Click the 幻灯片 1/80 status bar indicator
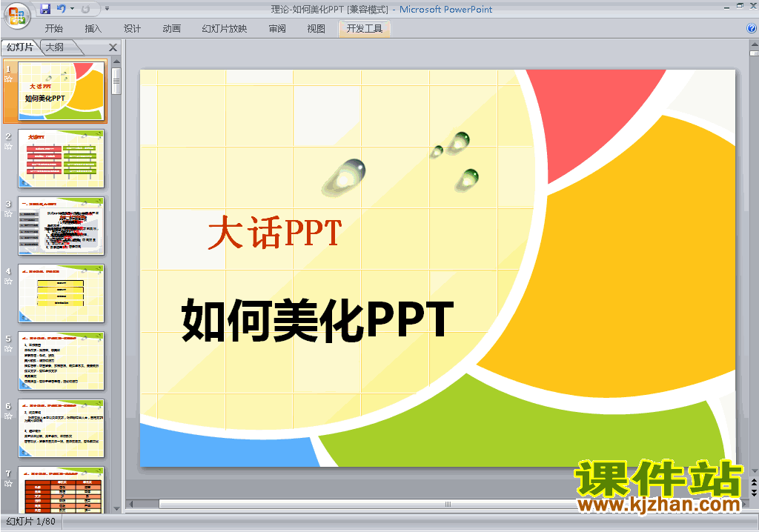This screenshot has height=532, width=759. coord(31,522)
